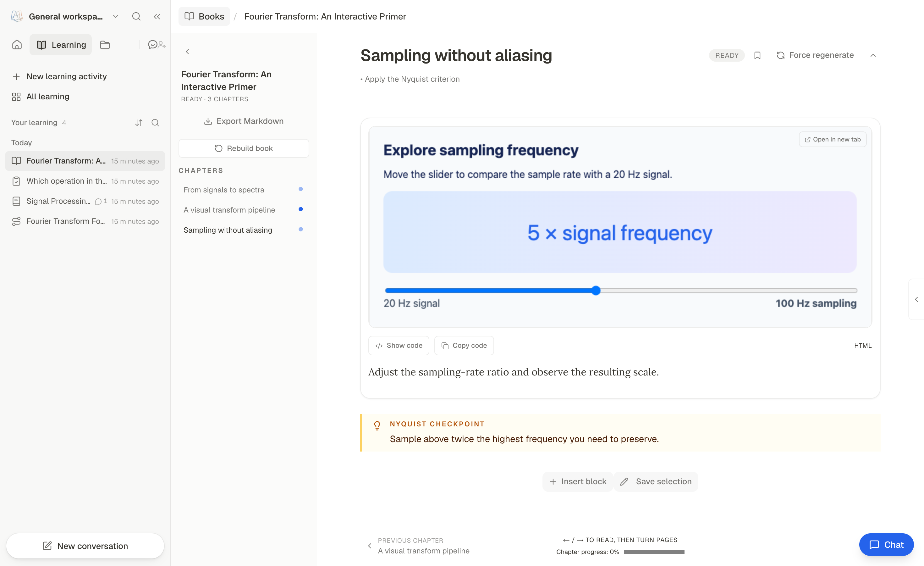Search within the Your learning list

tap(155, 123)
